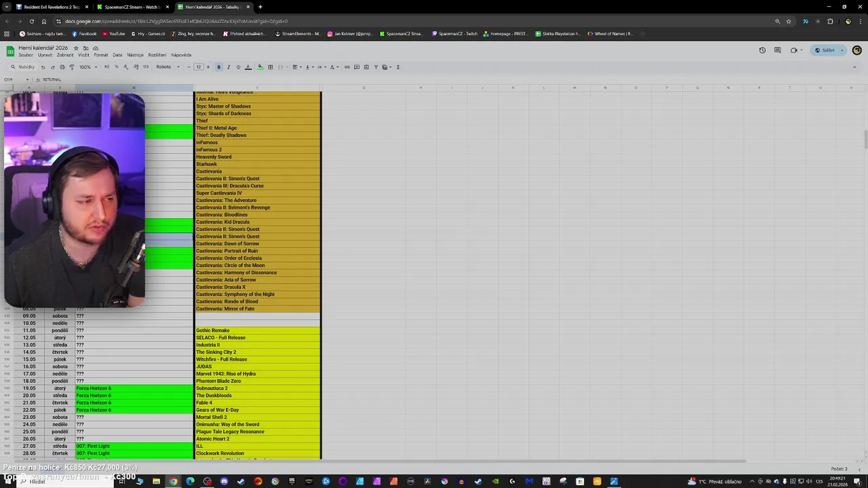Open filter views dropdown
This screenshot has width=868, height=488.
387,67
